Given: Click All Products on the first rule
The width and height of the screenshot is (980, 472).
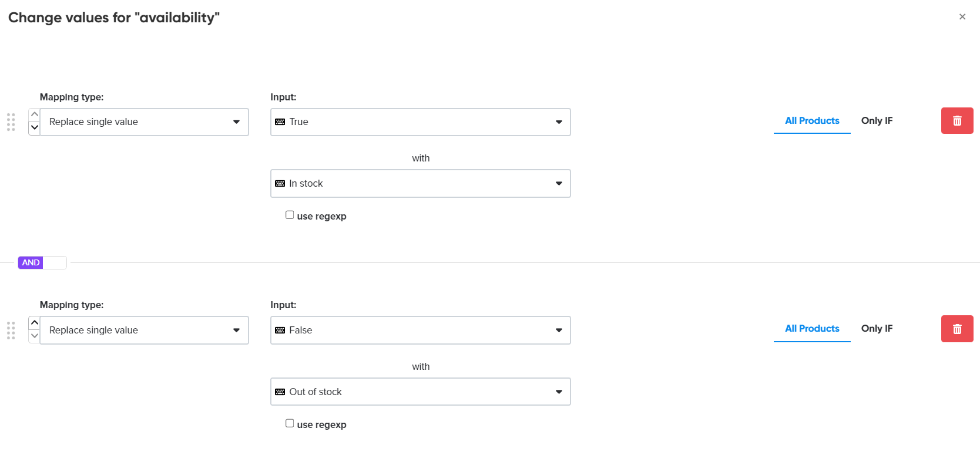Looking at the screenshot, I should [812, 120].
